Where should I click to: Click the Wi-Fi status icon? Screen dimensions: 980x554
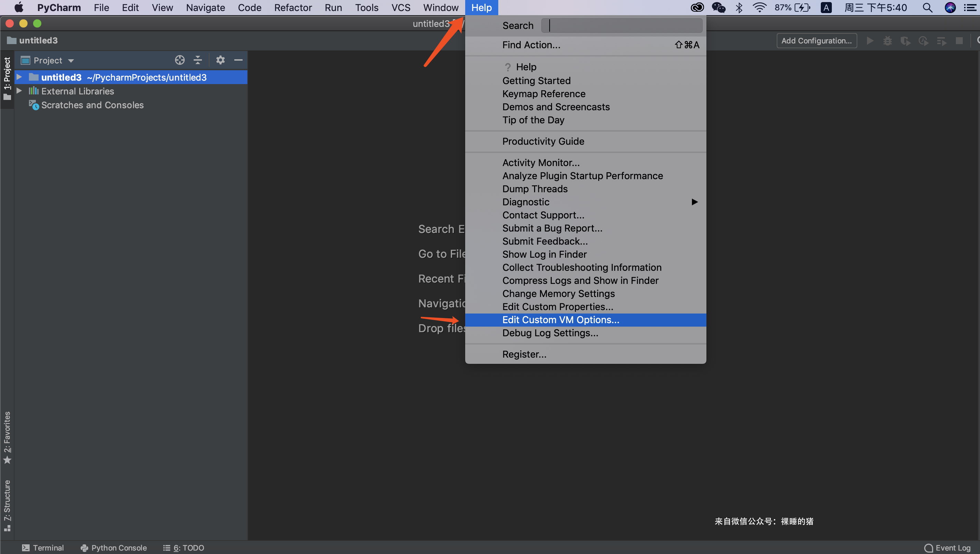759,8
